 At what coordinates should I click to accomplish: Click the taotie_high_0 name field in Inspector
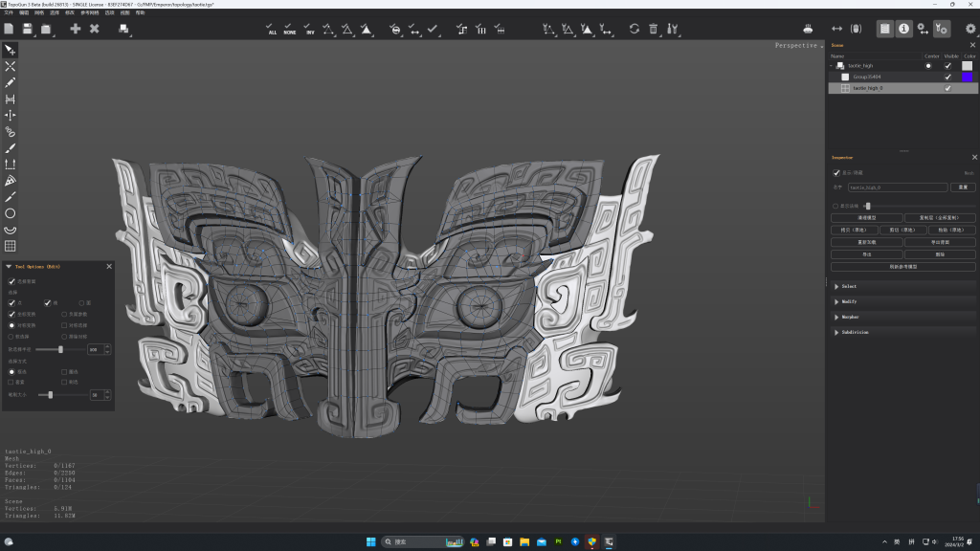point(898,187)
